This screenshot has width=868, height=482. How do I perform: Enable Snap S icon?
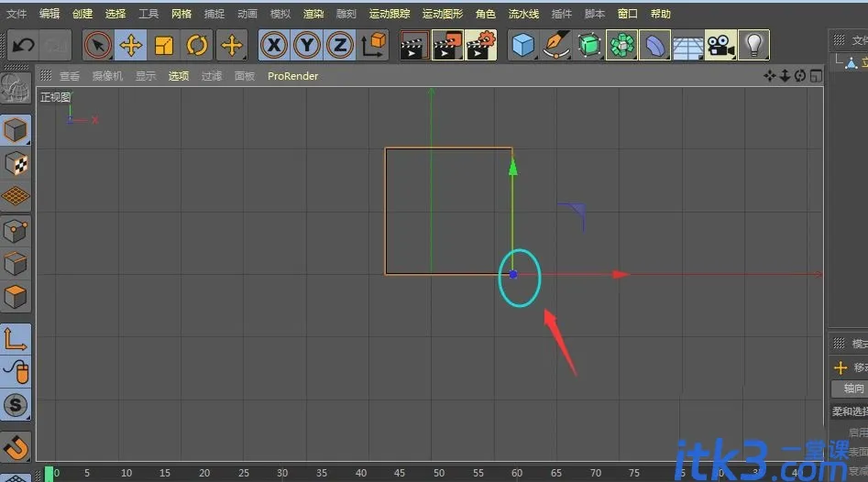[x=15, y=405]
